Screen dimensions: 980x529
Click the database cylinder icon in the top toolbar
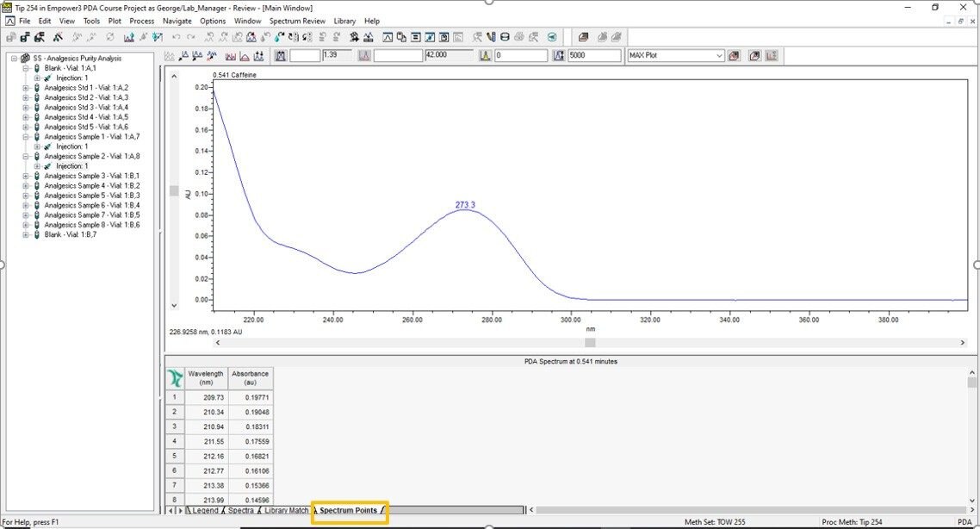tap(505, 38)
